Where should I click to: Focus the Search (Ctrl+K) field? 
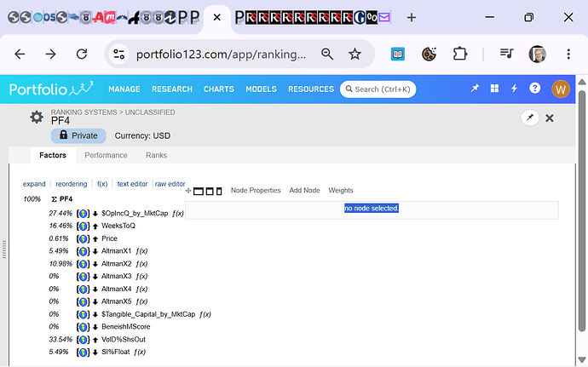(x=378, y=89)
